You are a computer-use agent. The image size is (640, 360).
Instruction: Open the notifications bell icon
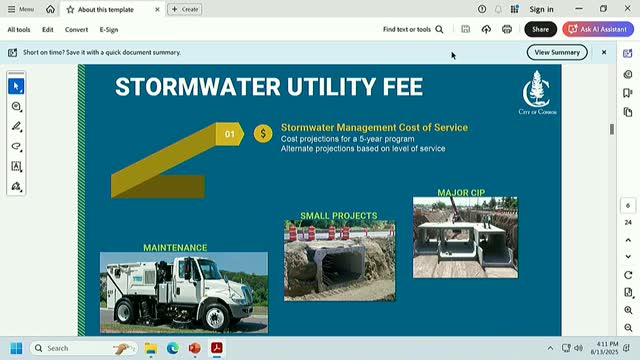point(498,9)
